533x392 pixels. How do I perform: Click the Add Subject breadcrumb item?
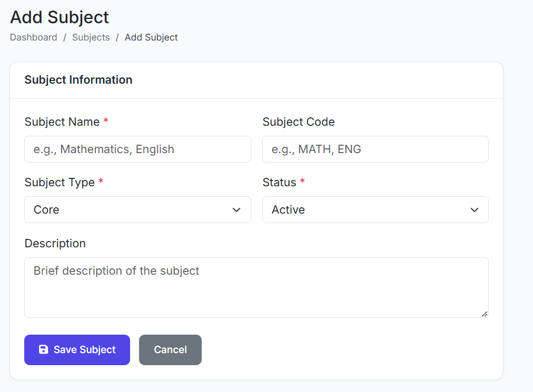pos(151,37)
